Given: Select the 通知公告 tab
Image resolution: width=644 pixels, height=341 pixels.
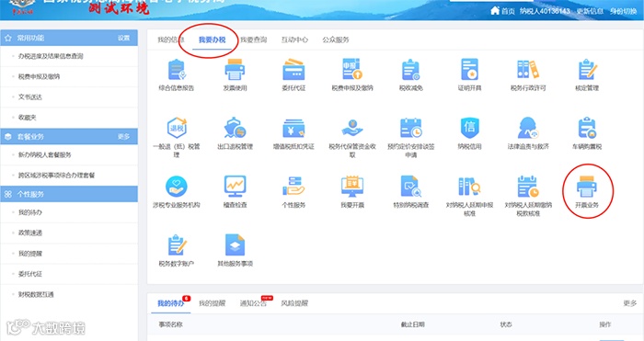Looking at the screenshot, I should 253,303.
